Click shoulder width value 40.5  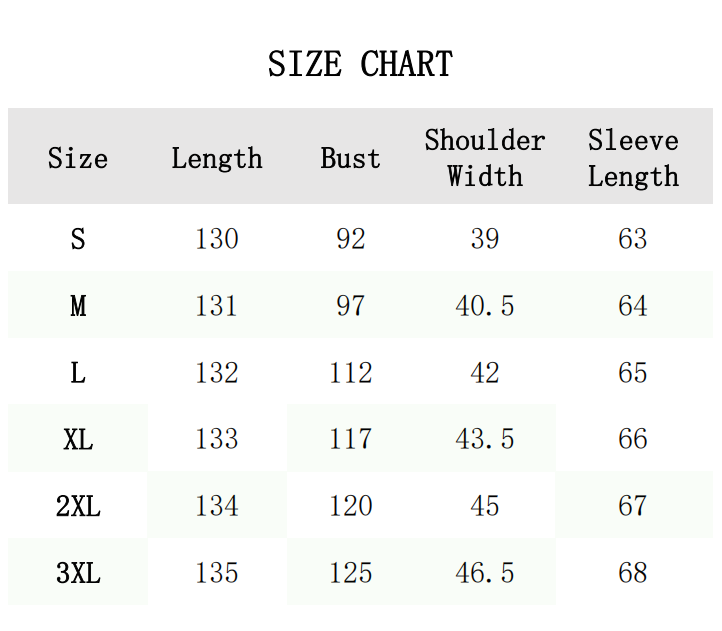tap(485, 306)
